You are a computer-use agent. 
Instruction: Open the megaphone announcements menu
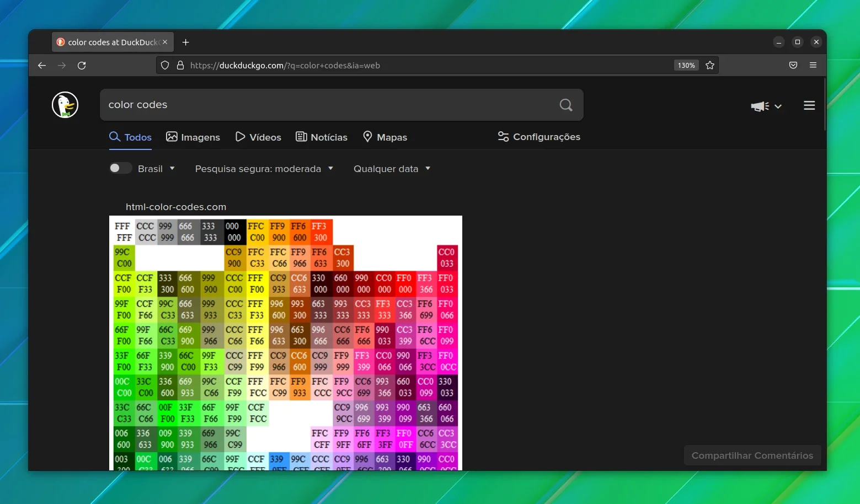pos(766,106)
